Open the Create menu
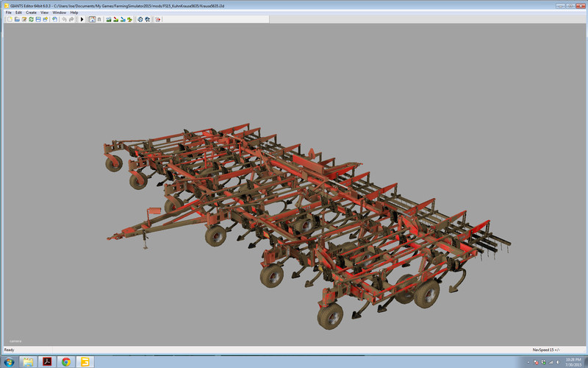The image size is (588, 368). click(31, 13)
